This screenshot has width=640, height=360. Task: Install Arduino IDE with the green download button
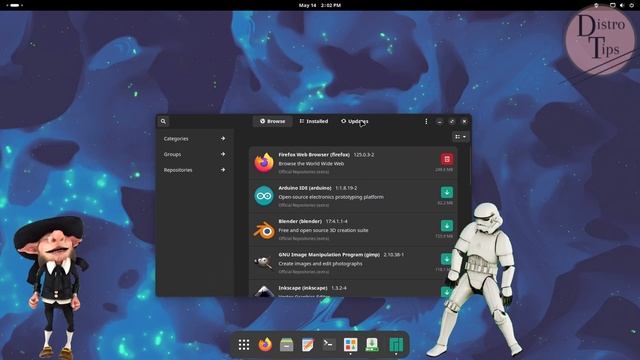[x=447, y=192]
